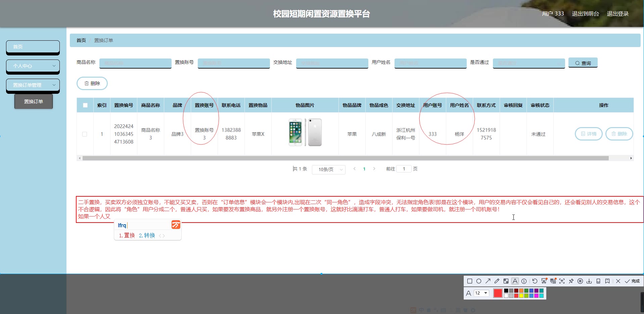Cancel the screenshot with X icon
Image resolution: width=644 pixels, height=314 pixels.
[618, 281]
